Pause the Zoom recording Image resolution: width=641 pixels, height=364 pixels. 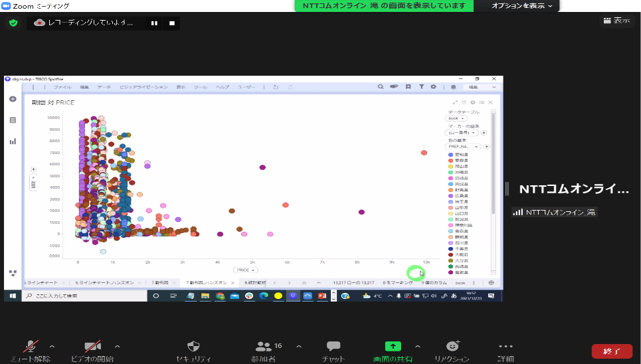point(154,23)
